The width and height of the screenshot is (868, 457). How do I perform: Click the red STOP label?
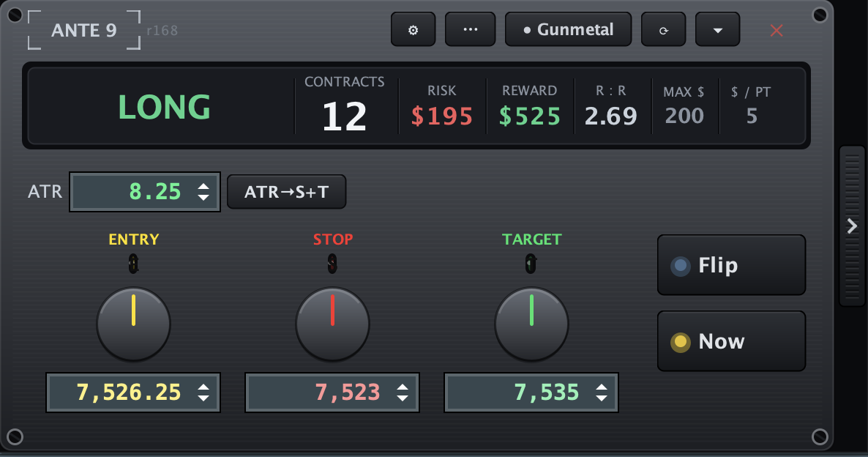click(x=333, y=239)
